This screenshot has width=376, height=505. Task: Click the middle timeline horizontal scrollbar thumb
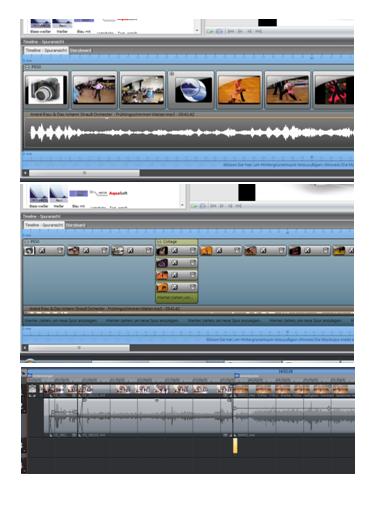click(79, 348)
